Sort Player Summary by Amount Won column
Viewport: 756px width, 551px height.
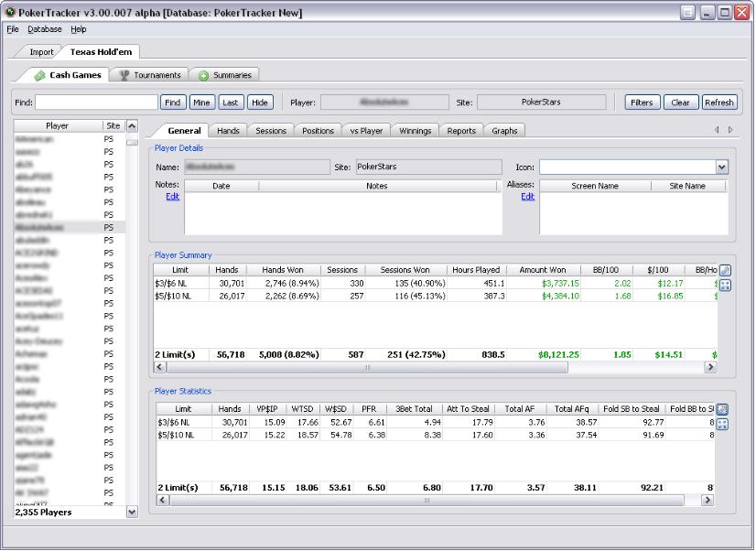tap(543, 270)
